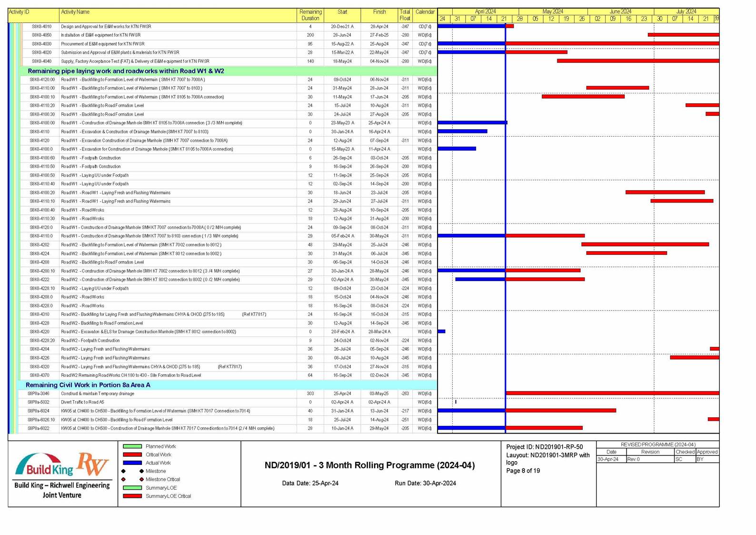Select the Critical Work red legend swatch
This screenshot has width=756, height=535.
coord(132,454)
